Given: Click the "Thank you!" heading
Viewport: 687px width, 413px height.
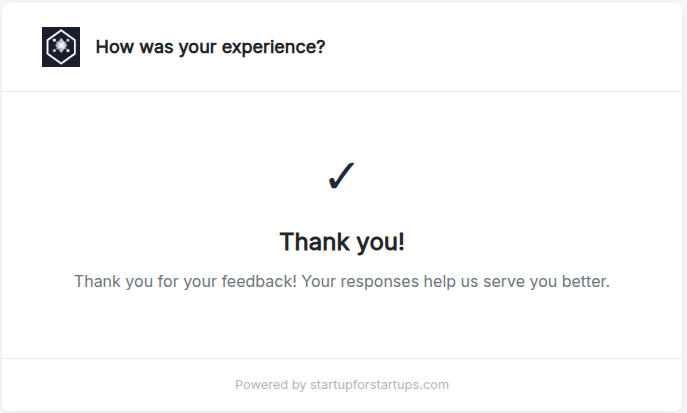Looking at the screenshot, I should 342,242.
